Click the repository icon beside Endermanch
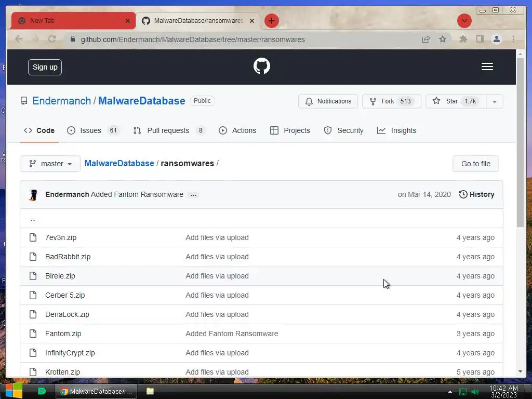This screenshot has height=399, width=532. tap(24, 101)
